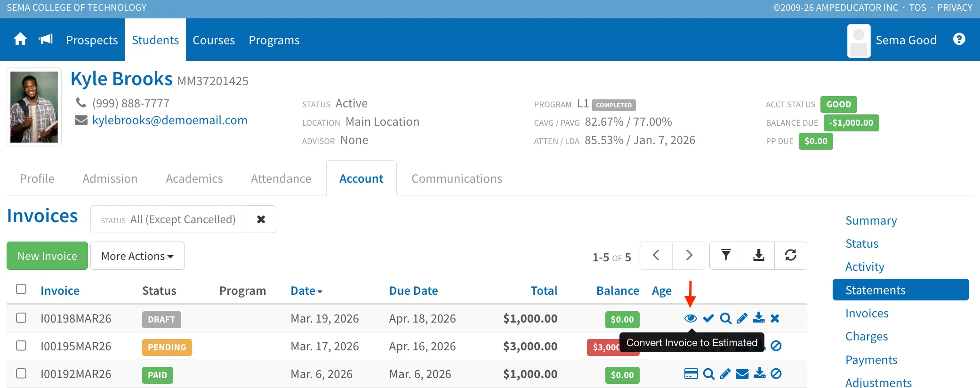The image size is (980, 388).
Task: Edit invoice I00198MAR26 with pencil icon
Action: (742, 318)
